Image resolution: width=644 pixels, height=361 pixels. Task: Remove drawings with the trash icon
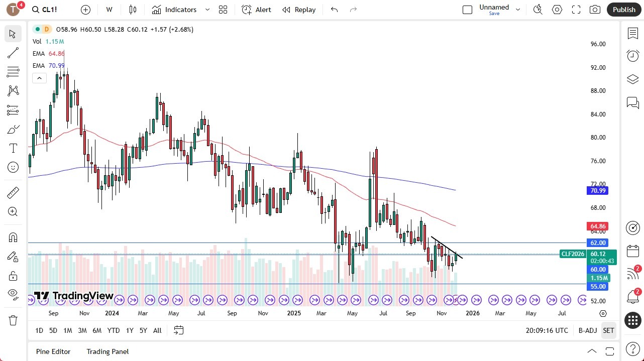[13, 320]
